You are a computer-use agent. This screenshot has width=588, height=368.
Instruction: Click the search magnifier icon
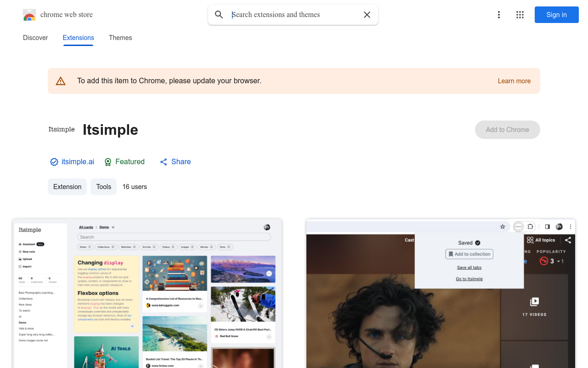219,15
